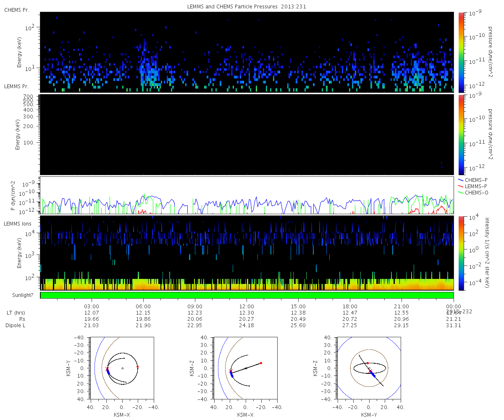The image size is (504, 420).
Task: Click the red dot at the right end of the KSM-X/KSM-Z plot
Action: 261,363
